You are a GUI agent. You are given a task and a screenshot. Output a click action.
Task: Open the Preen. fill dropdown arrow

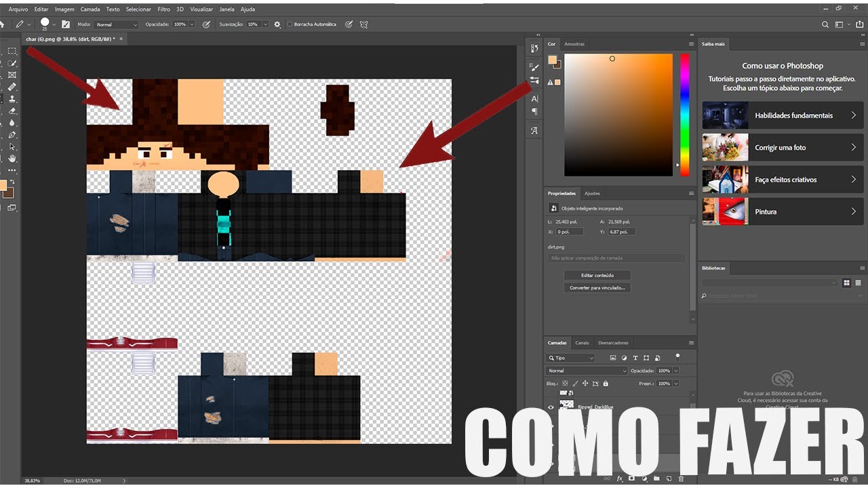[x=675, y=384]
